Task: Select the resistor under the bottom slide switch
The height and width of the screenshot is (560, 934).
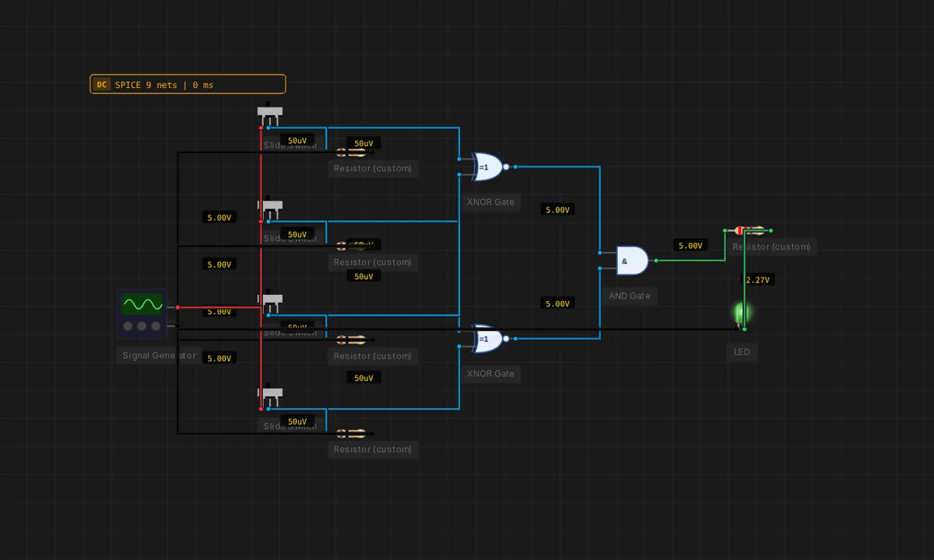Action: click(x=350, y=432)
